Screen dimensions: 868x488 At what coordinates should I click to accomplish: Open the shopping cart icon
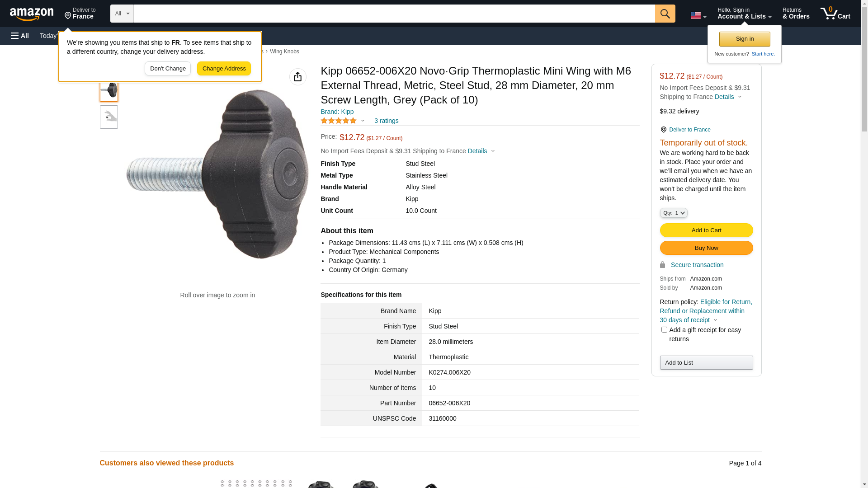[835, 14]
